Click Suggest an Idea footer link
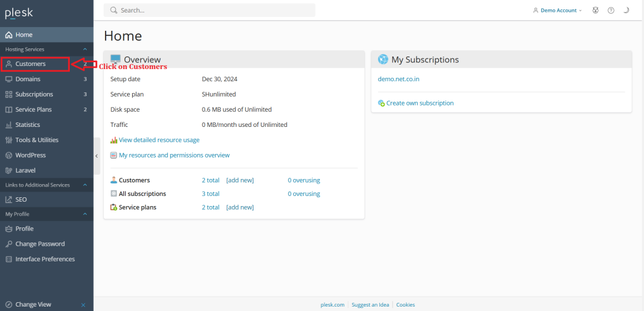The image size is (644, 311). tap(370, 305)
